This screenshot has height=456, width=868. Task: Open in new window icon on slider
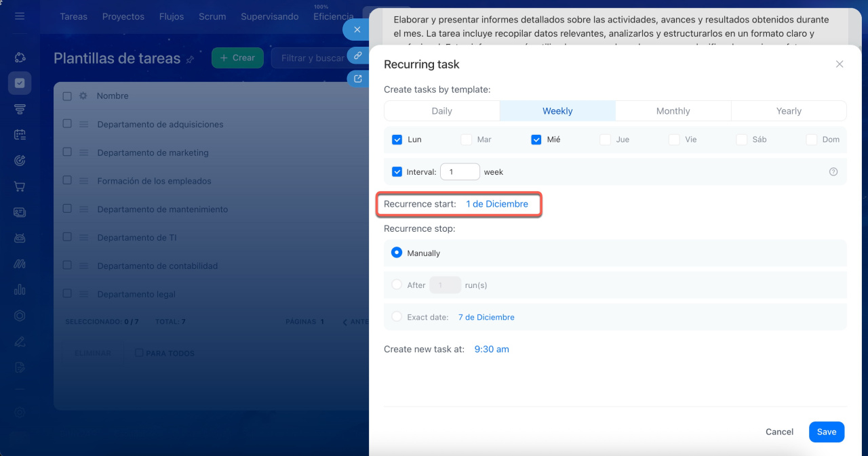357,79
